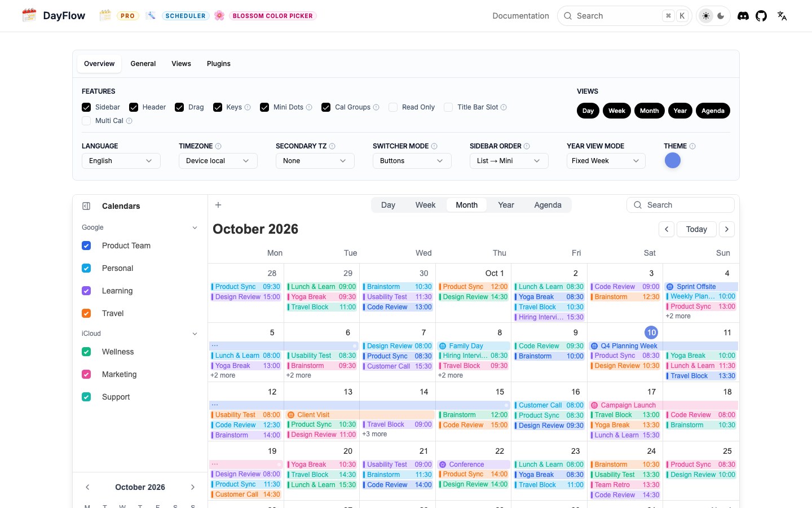The image size is (812, 508).
Task: Open the Scheduler badge link
Action: [186, 16]
